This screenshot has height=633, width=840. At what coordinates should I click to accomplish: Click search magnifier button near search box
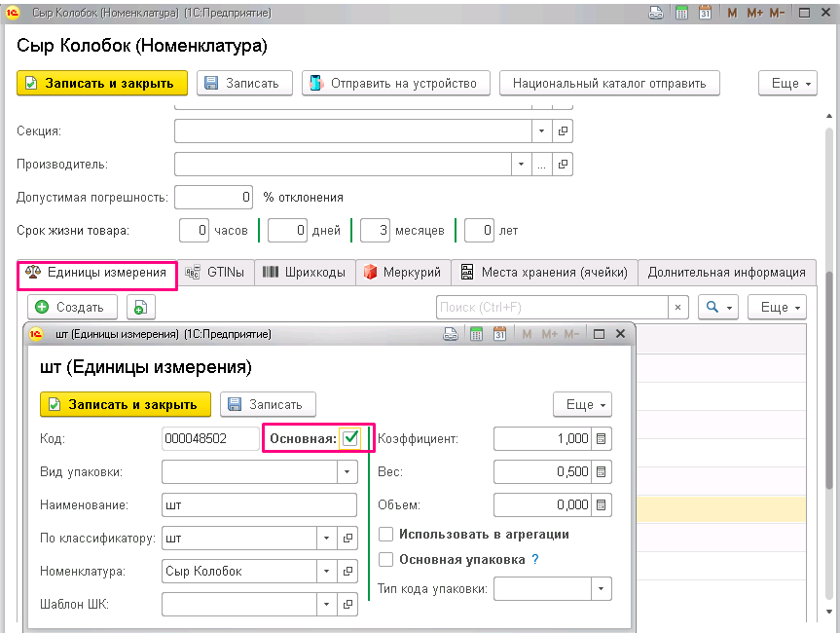coord(718,307)
